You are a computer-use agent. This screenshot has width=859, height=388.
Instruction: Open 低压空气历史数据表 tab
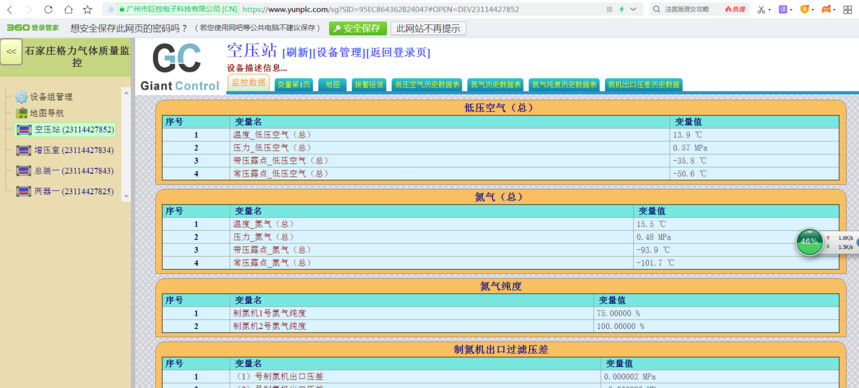(427, 85)
